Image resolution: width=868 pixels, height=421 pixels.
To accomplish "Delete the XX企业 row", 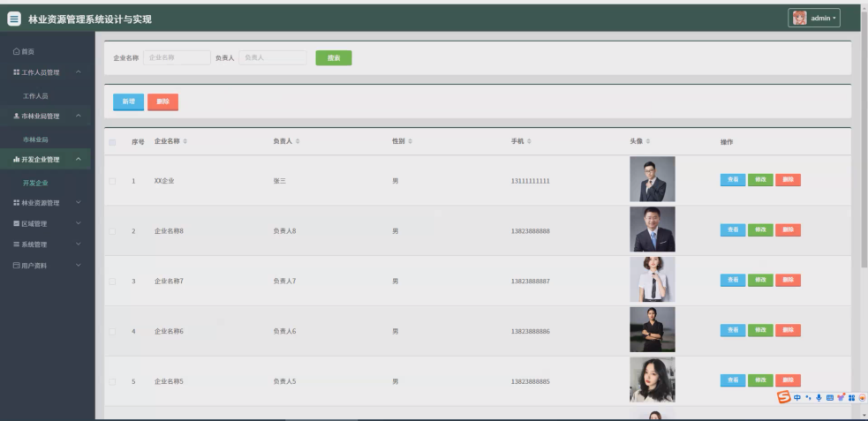I will click(x=789, y=180).
